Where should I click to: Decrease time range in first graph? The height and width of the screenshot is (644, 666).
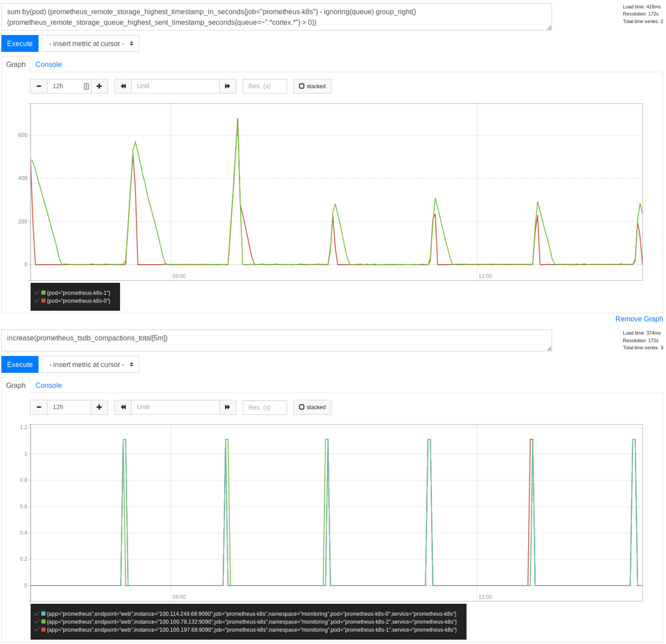click(x=39, y=86)
